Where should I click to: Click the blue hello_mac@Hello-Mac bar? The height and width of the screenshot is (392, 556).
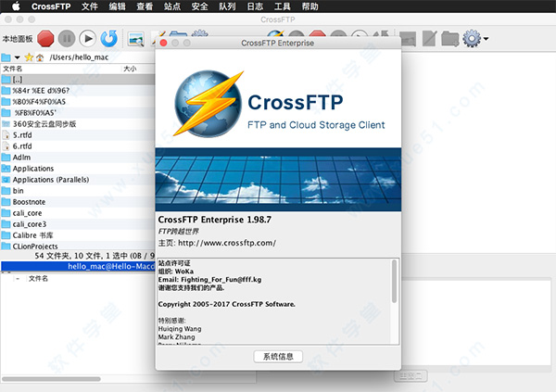tap(78, 266)
